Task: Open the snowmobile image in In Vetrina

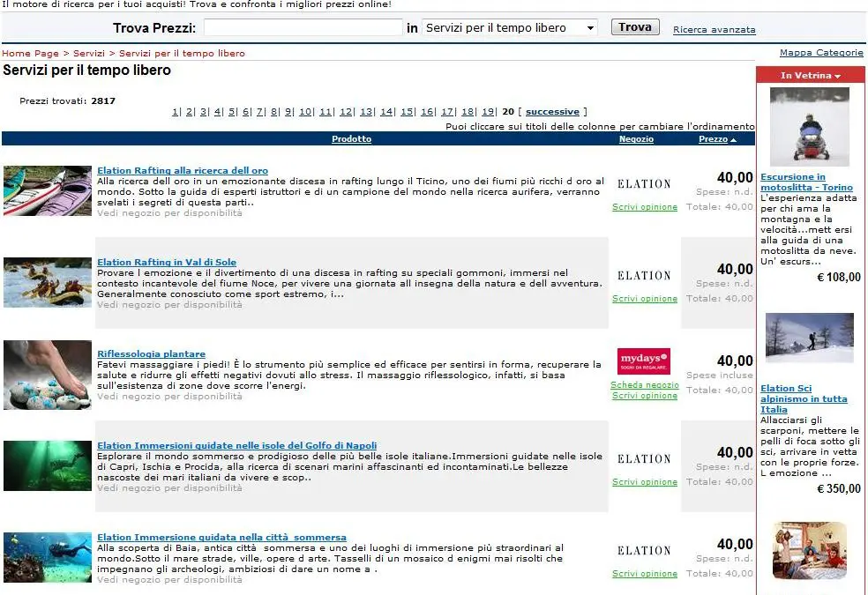Action: [809, 127]
